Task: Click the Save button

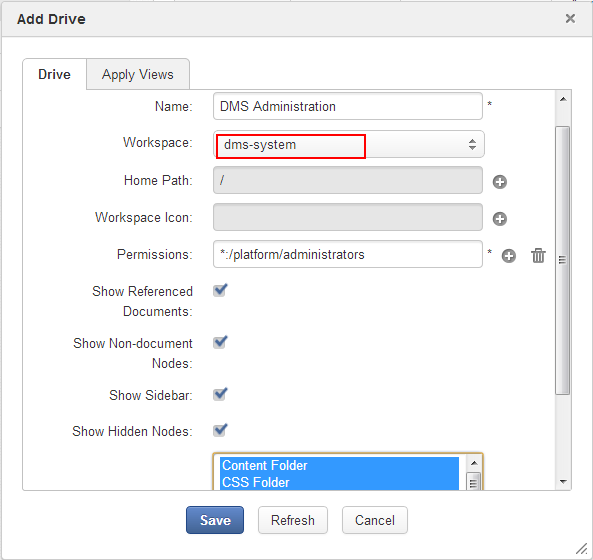Action: coord(215,520)
